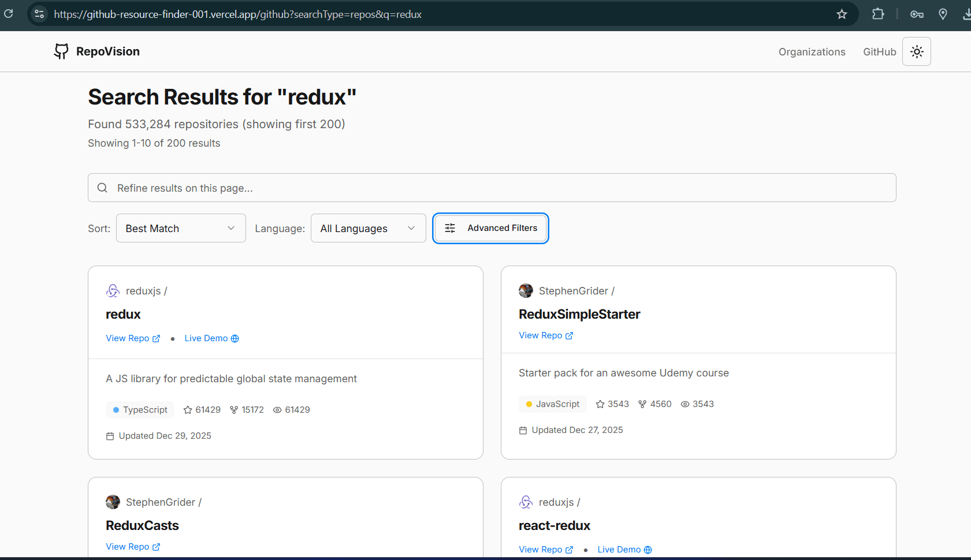Click the redux repository title
The height and width of the screenshot is (560, 971).
point(123,314)
